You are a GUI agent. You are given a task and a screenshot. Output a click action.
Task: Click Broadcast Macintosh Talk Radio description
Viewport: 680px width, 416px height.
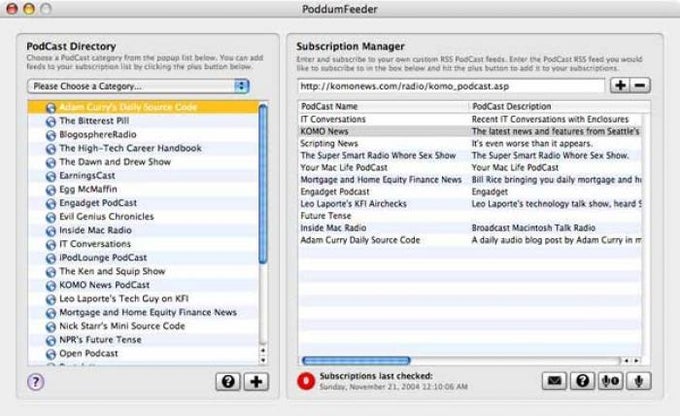point(533,228)
